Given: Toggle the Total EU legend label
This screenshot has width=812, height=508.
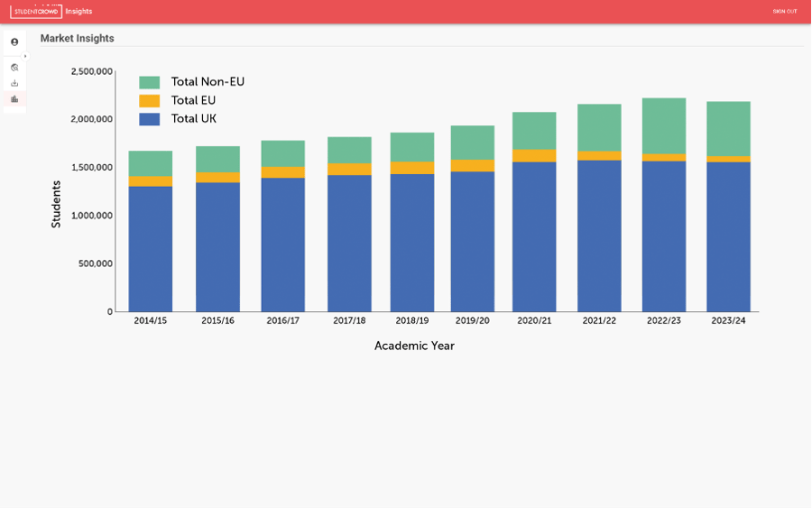Looking at the screenshot, I should (193, 100).
